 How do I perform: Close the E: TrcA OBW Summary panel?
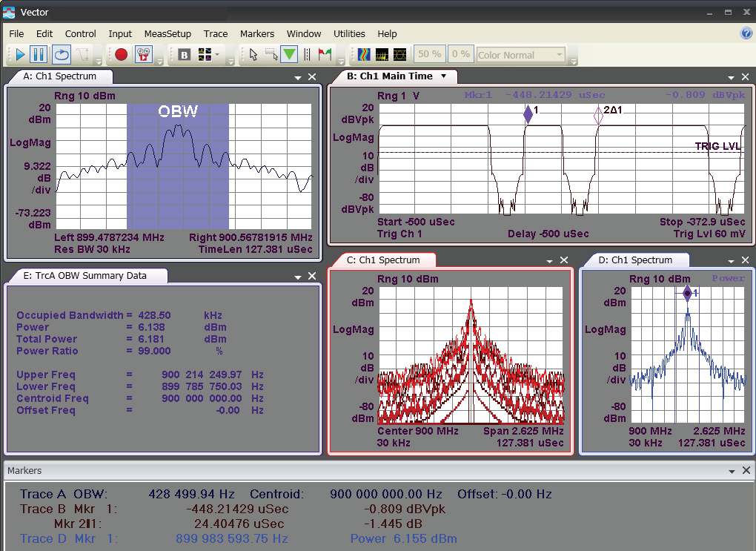(312, 276)
